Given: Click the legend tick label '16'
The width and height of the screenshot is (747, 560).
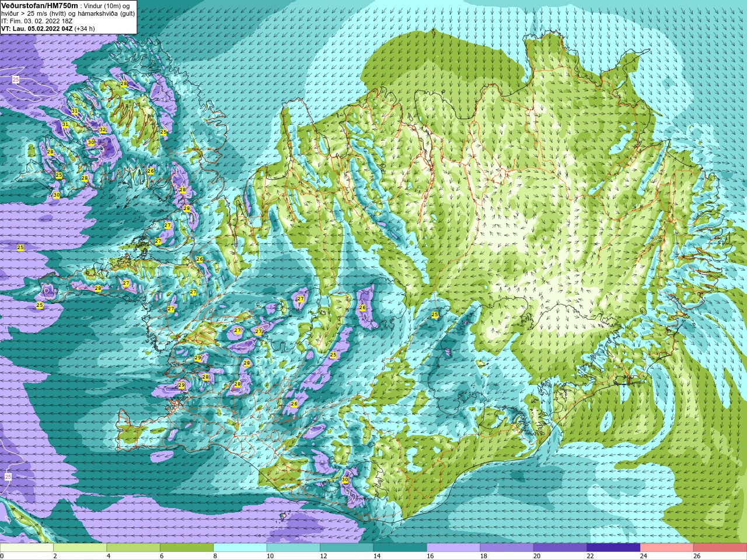Looking at the screenshot, I should point(430,556).
